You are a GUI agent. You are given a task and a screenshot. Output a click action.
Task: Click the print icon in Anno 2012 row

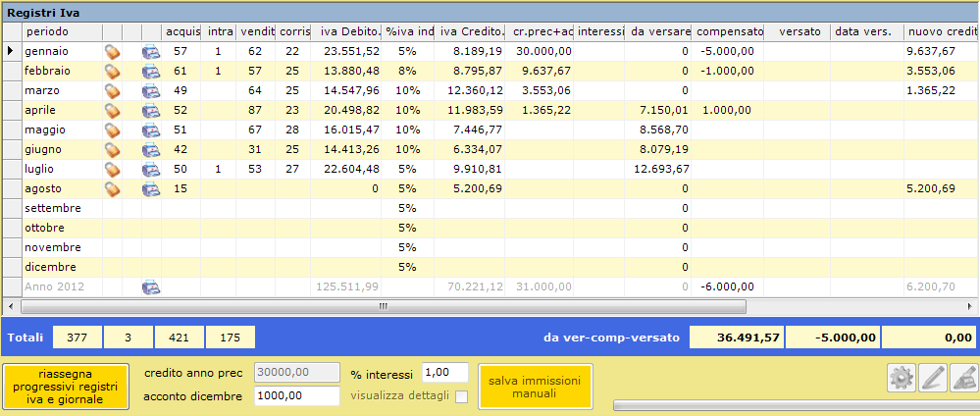(x=150, y=286)
